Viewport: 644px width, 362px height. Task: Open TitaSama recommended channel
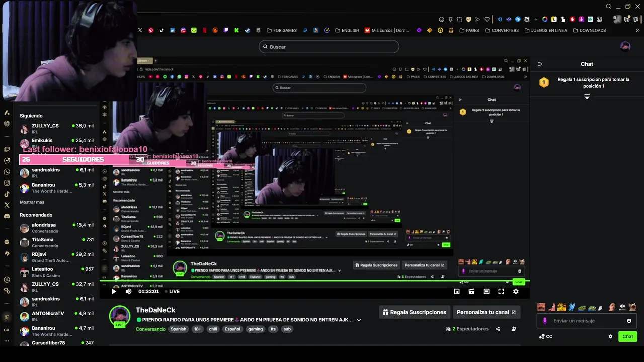tap(57, 242)
